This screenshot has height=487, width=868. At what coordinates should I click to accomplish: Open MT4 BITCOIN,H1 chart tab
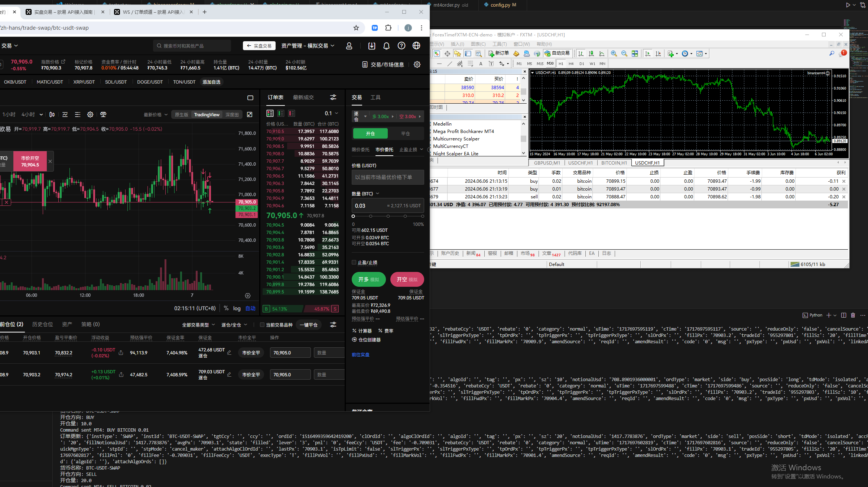614,163
